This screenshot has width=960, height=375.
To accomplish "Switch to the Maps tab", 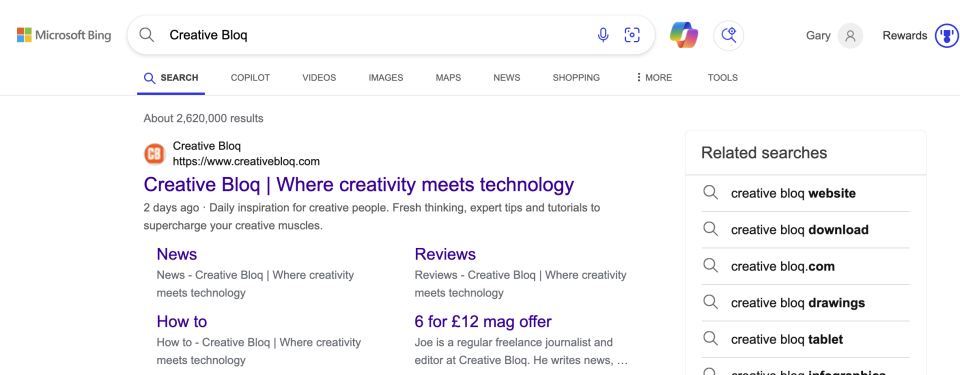I will pos(448,78).
